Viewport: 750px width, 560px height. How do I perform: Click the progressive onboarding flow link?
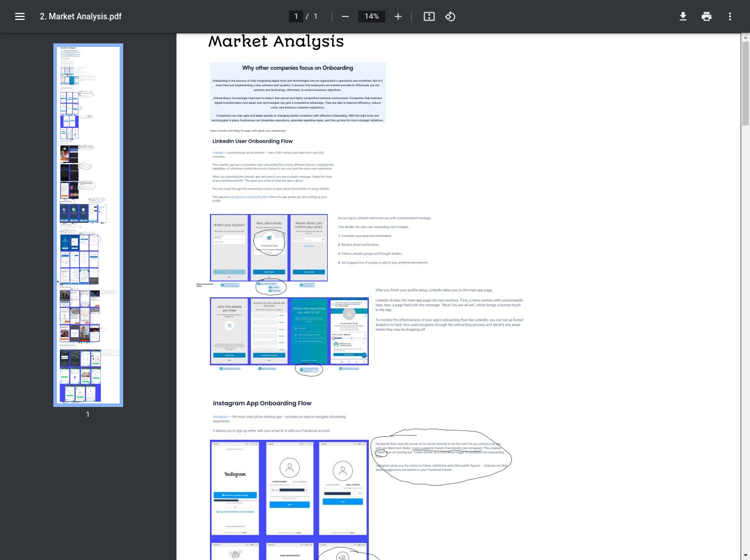coord(250,197)
